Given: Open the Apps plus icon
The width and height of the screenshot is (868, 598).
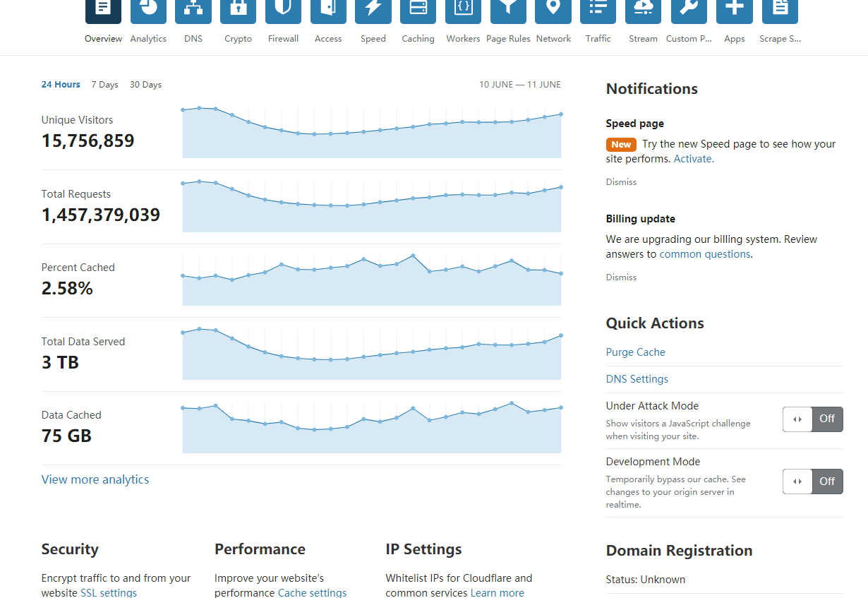Looking at the screenshot, I should coord(734,10).
